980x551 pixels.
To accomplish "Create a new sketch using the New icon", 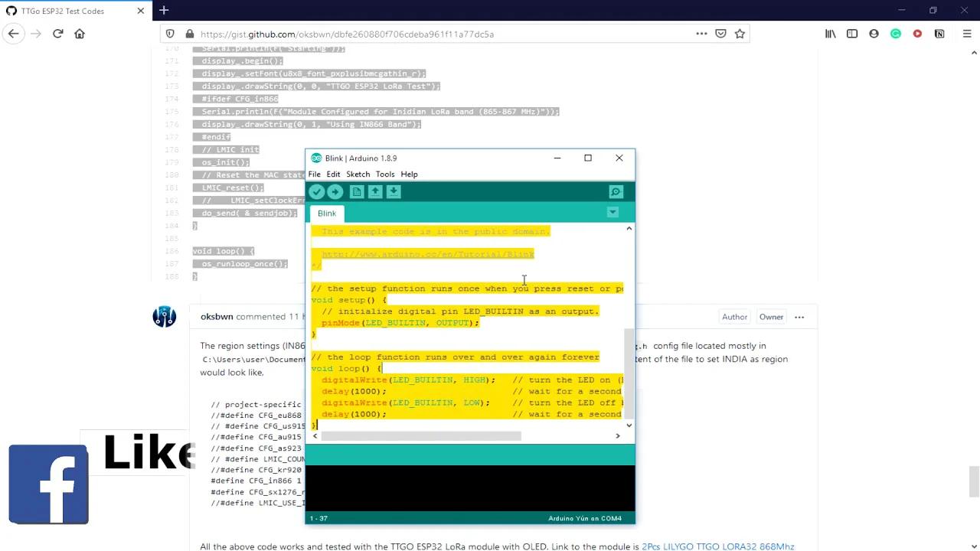I will point(356,191).
